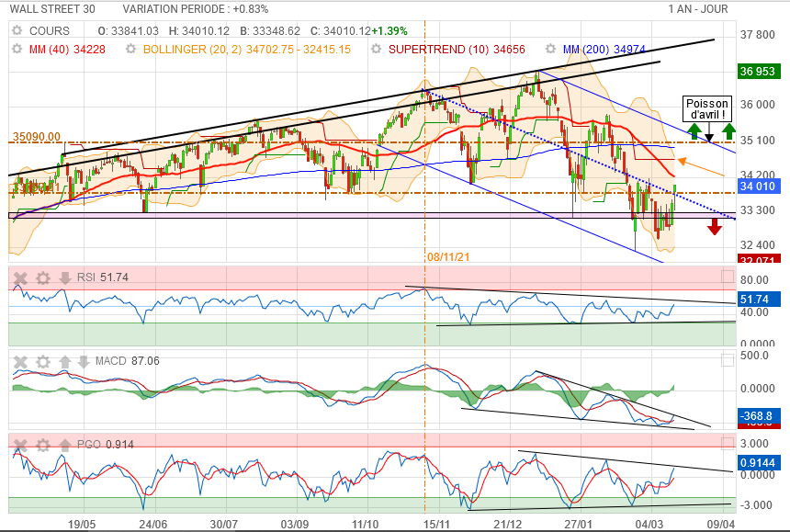Move the MACD panel down with arrow
This screenshot has height=532, width=790.
83,361
